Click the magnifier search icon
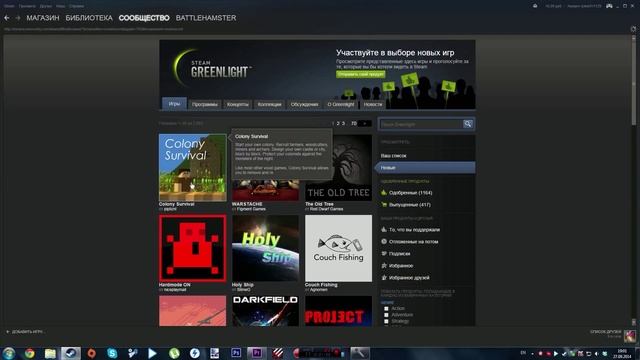The height and width of the screenshot is (360, 640). click(468, 124)
